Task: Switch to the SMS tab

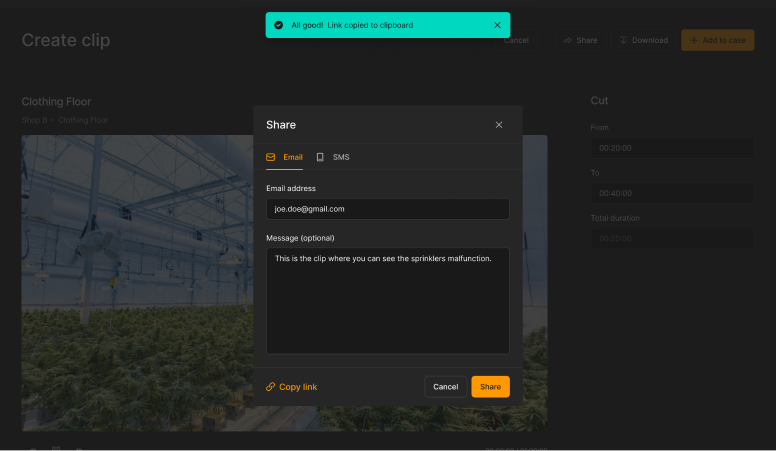Action: tap(333, 157)
